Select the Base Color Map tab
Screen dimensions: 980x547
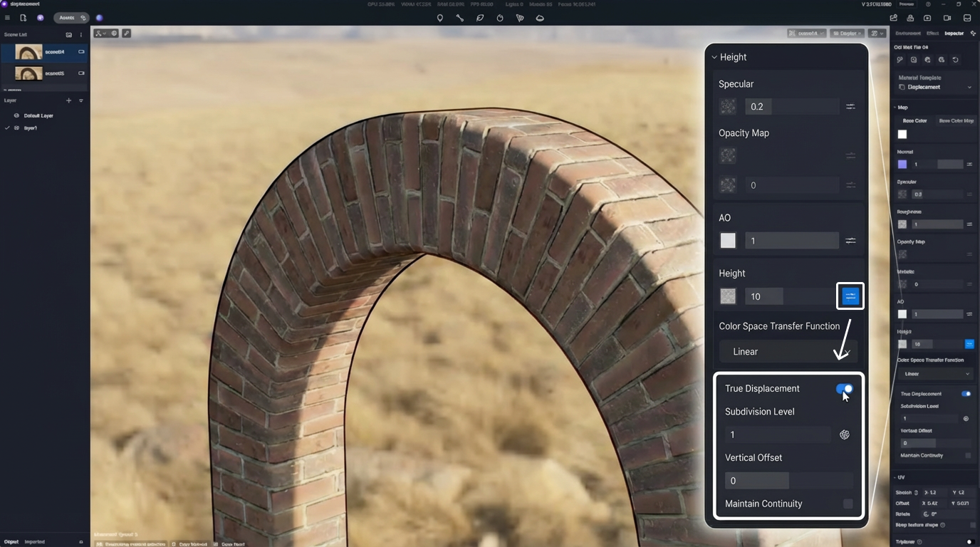point(956,121)
